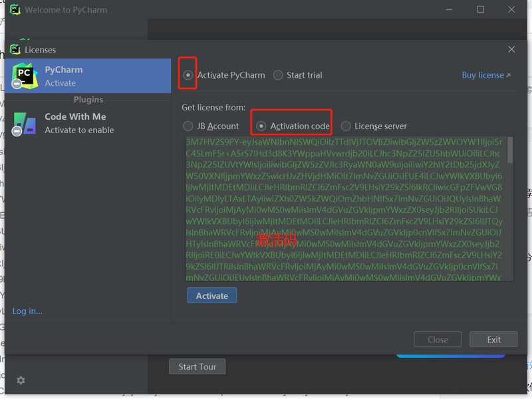Viewport: 532px width, 399px height.
Task: Click Start Tour in Welcome window
Action: click(x=197, y=366)
